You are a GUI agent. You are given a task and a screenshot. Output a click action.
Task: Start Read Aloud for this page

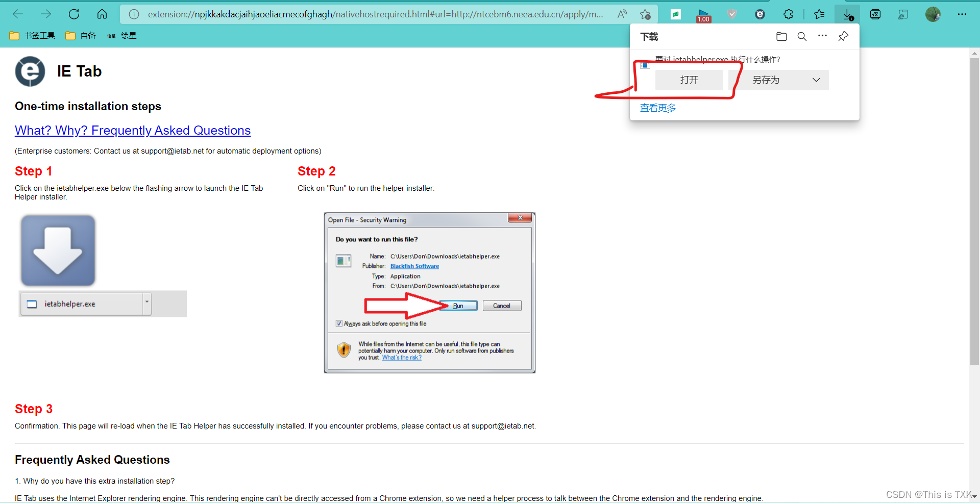[622, 14]
